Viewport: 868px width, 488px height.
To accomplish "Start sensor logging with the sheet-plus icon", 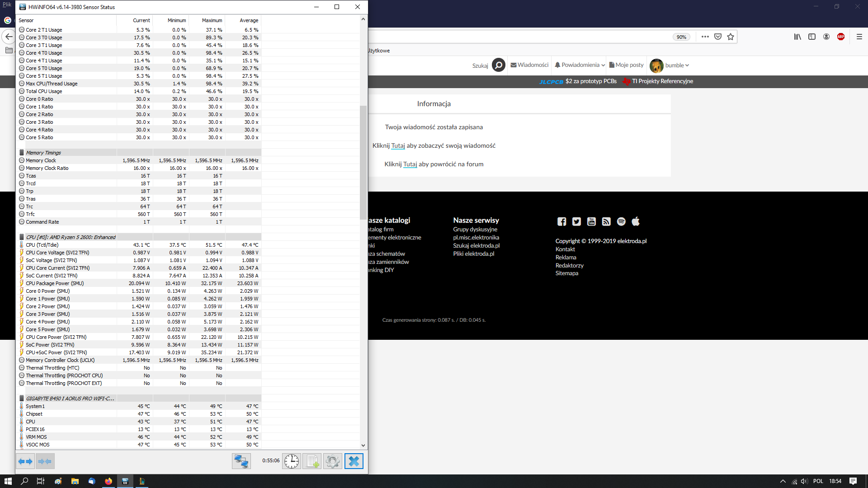I will tap(312, 461).
